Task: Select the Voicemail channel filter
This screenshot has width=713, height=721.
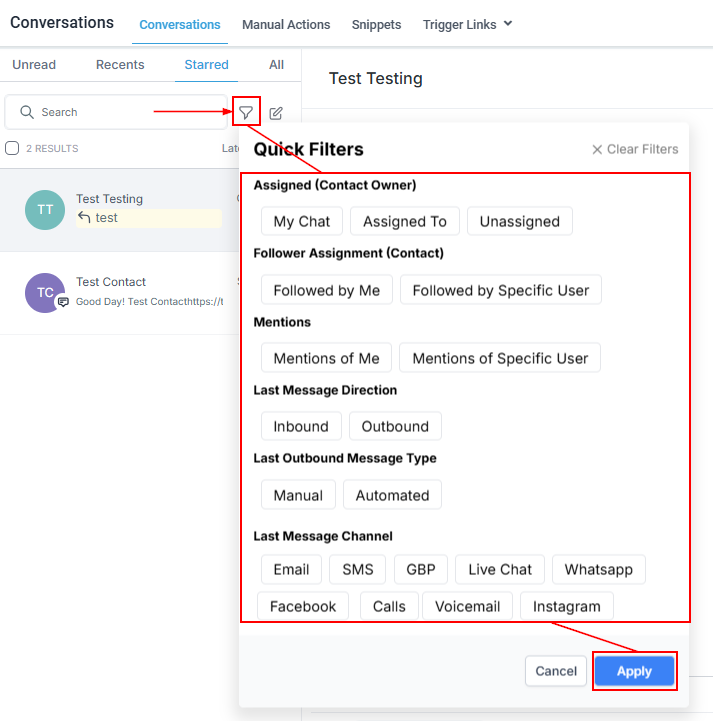Action: (x=467, y=606)
